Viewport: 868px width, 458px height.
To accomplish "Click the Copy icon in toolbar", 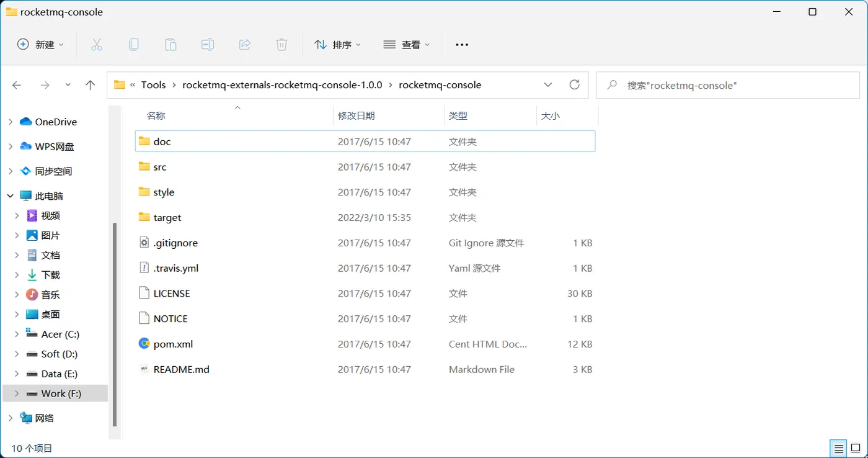I will [x=133, y=45].
